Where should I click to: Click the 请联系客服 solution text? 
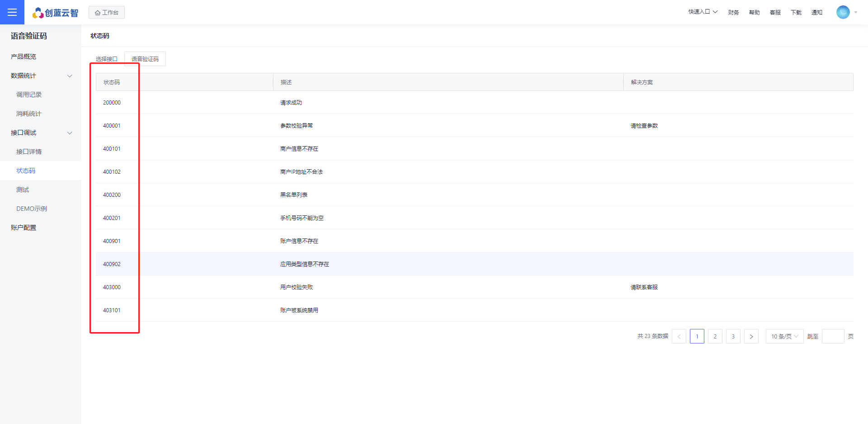click(644, 287)
